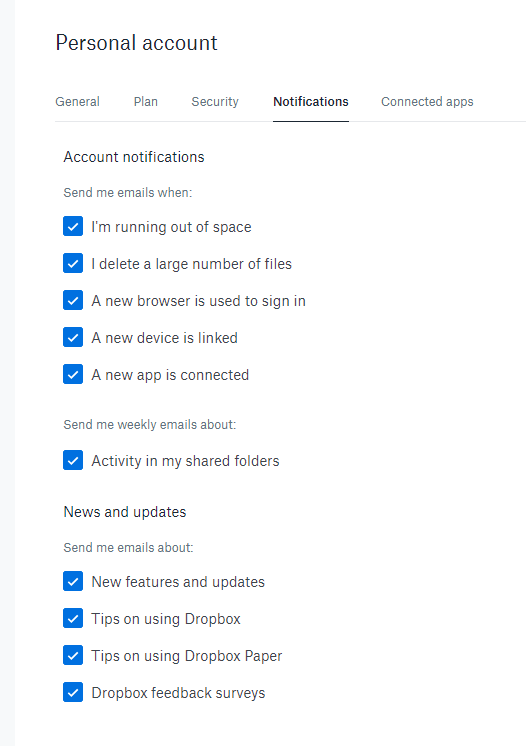Click the "Send me emails when:" subheading

point(128,193)
